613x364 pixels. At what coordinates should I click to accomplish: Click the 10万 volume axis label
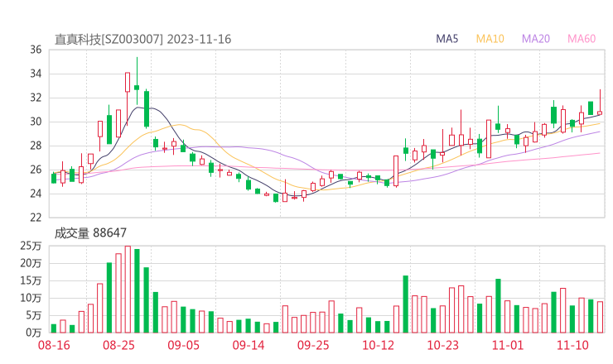tap(31, 298)
